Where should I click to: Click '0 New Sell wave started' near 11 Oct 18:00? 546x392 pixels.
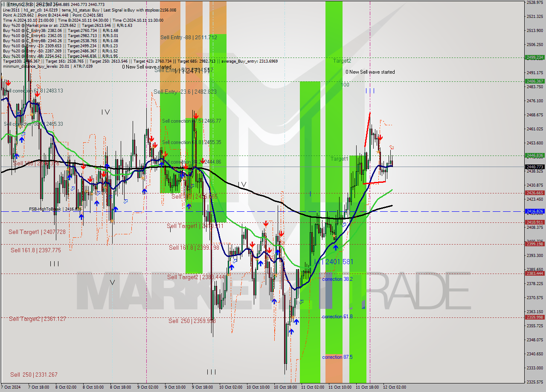point(370,72)
